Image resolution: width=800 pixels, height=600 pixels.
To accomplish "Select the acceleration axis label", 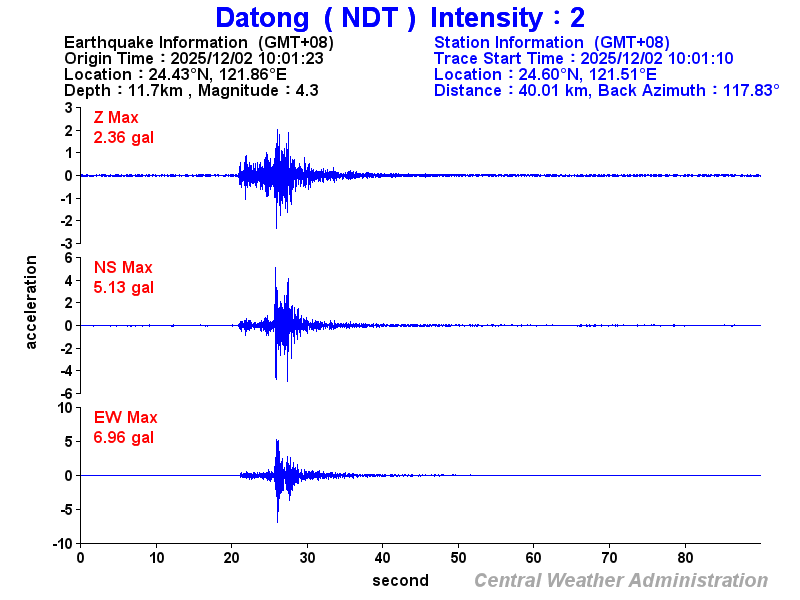I will pyautogui.click(x=33, y=301).
